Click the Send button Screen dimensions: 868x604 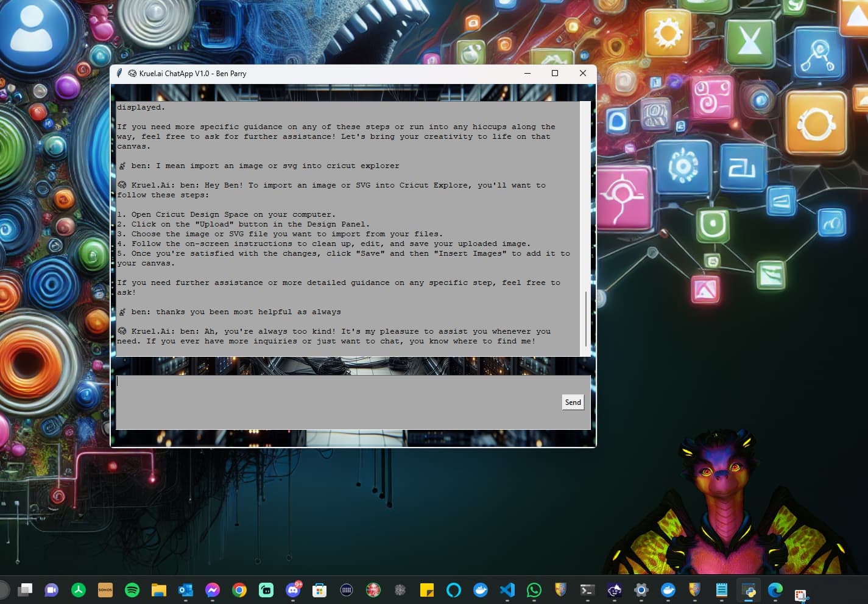(573, 402)
